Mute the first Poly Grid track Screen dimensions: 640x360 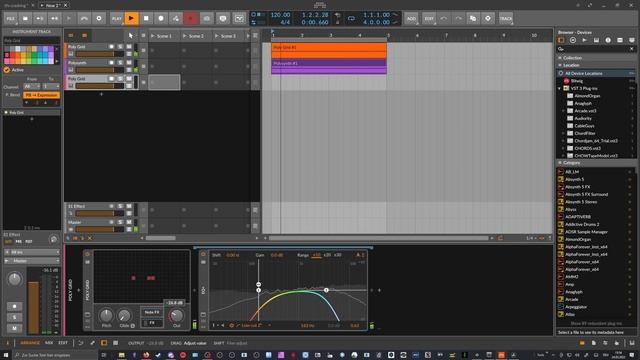coord(129,47)
